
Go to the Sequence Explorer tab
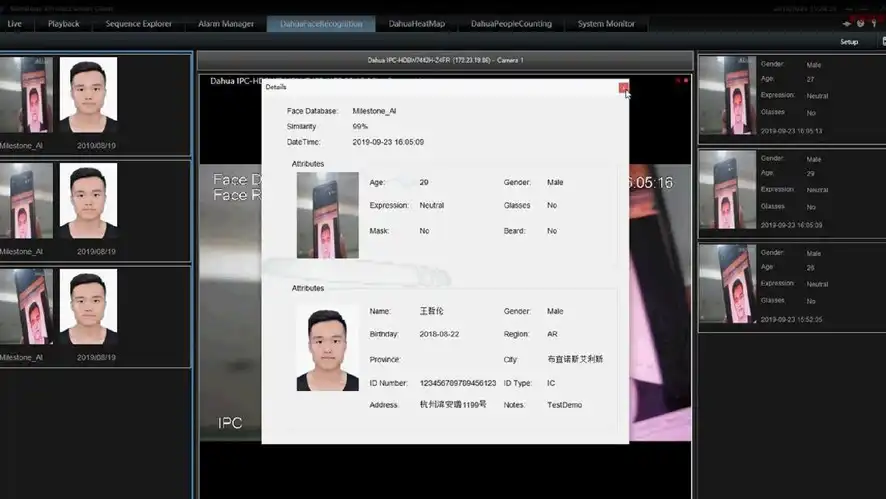click(138, 23)
